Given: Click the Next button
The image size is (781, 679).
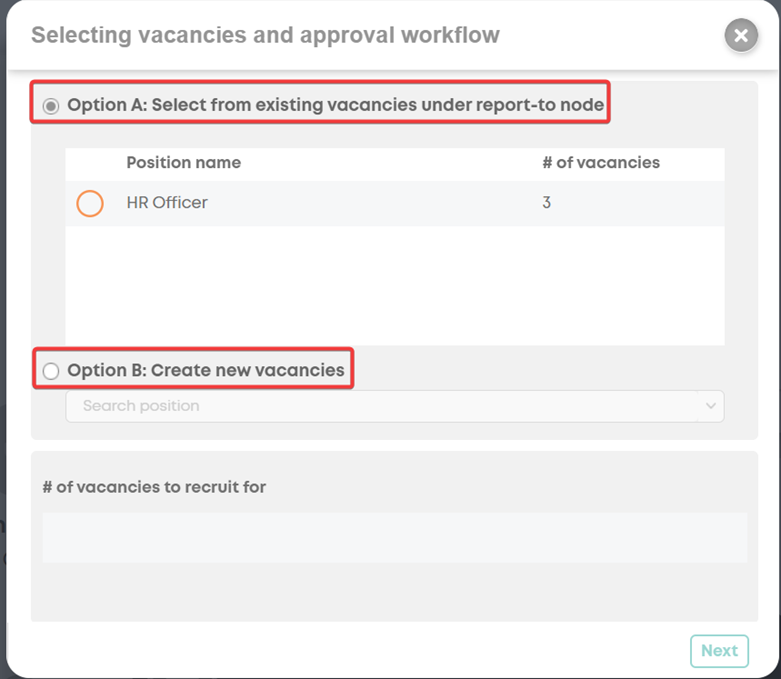Looking at the screenshot, I should pyautogui.click(x=719, y=651).
